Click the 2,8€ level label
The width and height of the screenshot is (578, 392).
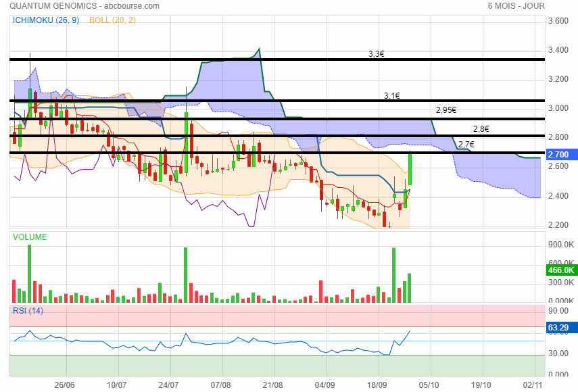tap(481, 128)
